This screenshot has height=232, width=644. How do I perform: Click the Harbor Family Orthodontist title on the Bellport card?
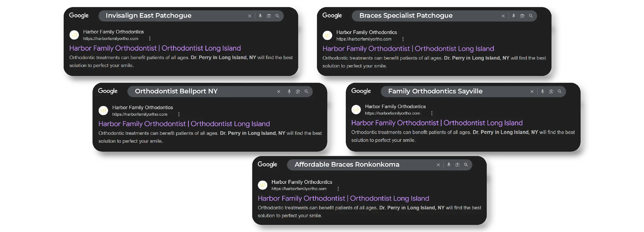pos(184,124)
